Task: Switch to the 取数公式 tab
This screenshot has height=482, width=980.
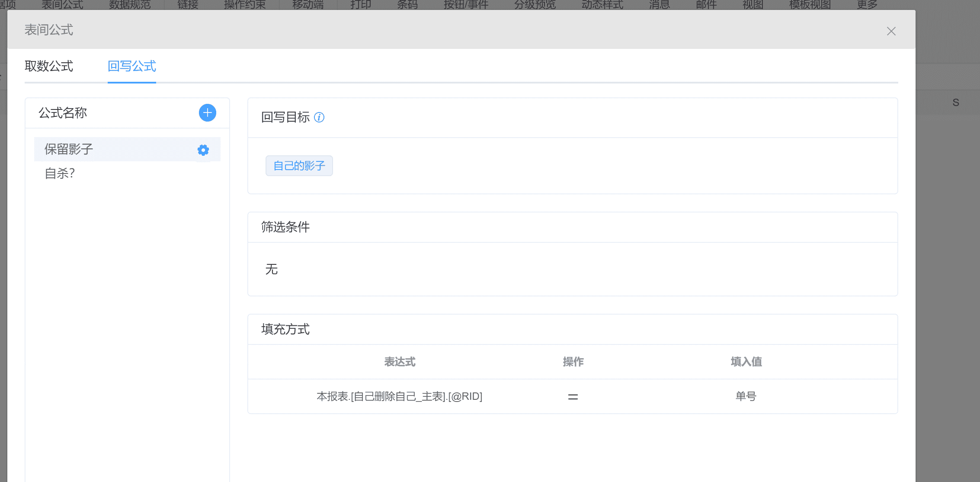Action: pyautogui.click(x=49, y=66)
